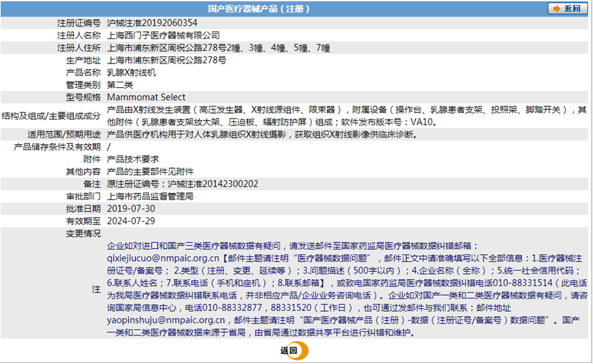Click email qixiejiucuo@nmpaic.org.cn
Image resolution: width=593 pixels, height=364 pixels.
[163, 259]
